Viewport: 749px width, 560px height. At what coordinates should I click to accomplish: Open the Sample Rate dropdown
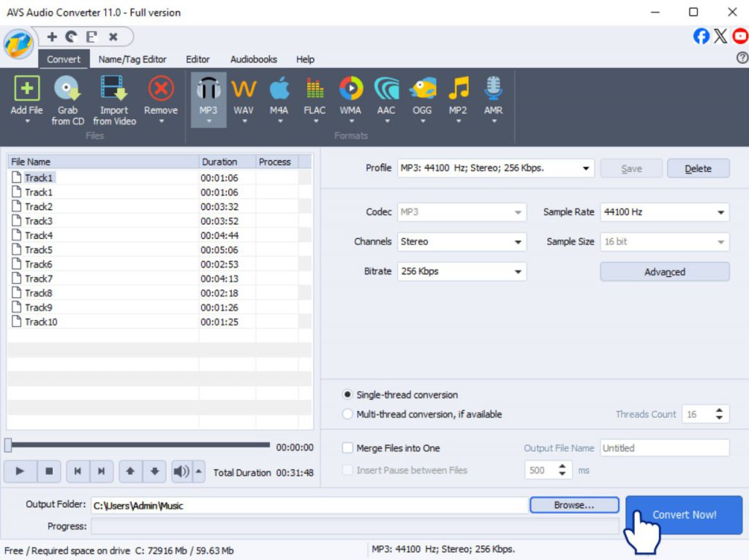click(x=664, y=212)
